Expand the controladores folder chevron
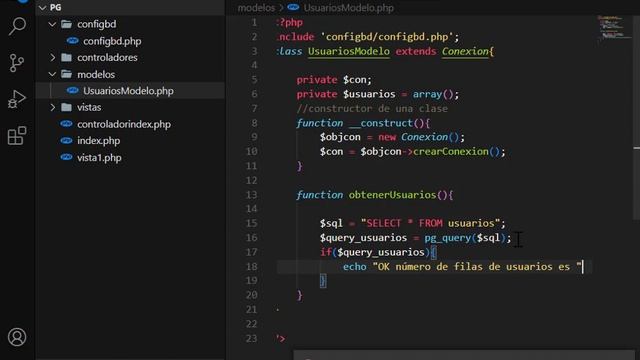This screenshot has width=640, height=360. [x=52, y=58]
